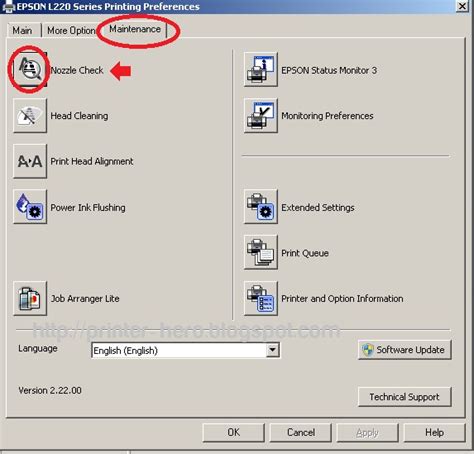This screenshot has height=454, width=474.
Task: Click the Apply button
Action: 367,432
